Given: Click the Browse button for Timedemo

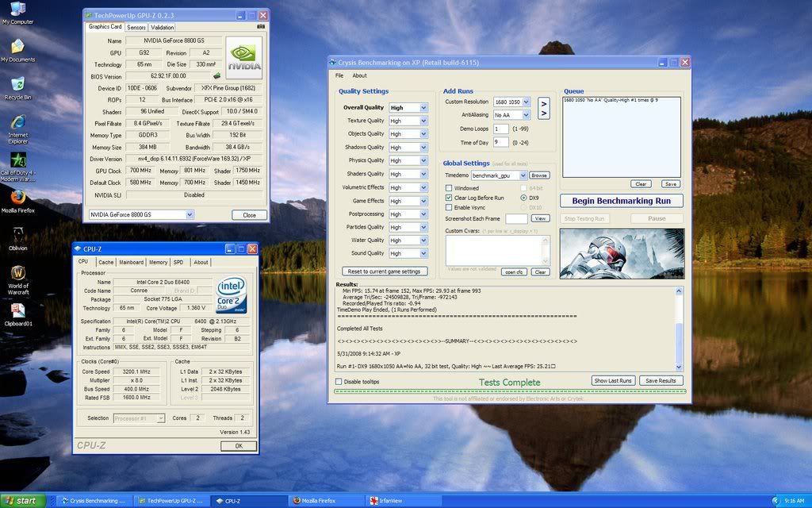Looking at the screenshot, I should click(x=539, y=175).
